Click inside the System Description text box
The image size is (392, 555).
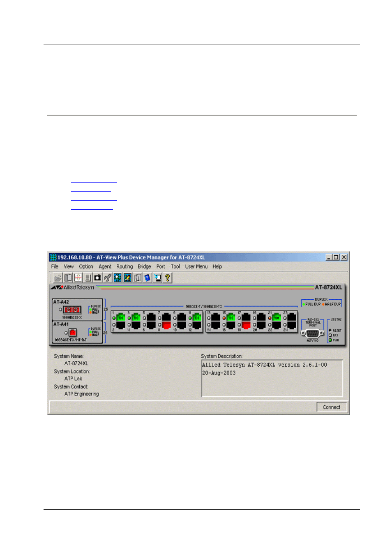pyautogui.click(x=272, y=378)
